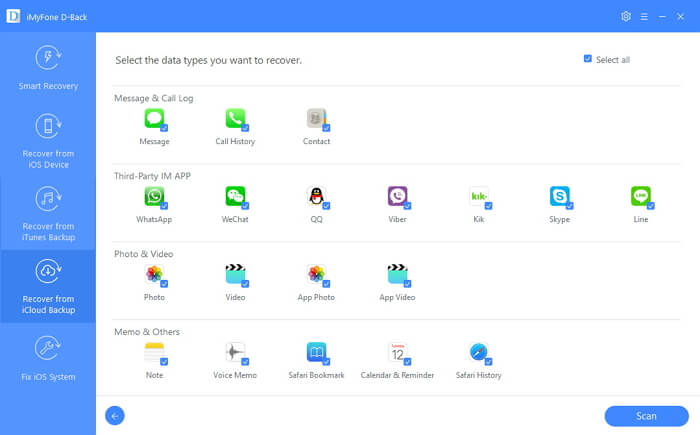Select the Call History phone icon
Viewport: 700px width, 435px height.
[235, 119]
